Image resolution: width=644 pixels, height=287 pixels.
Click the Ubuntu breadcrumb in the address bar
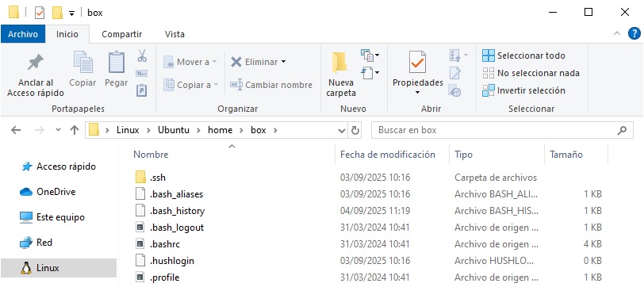point(174,130)
